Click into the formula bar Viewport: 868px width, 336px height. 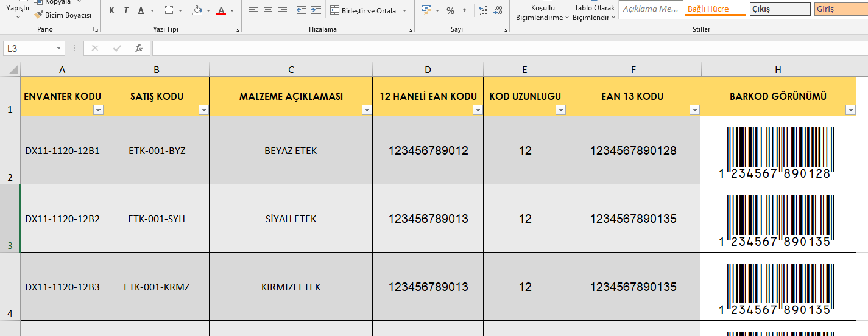(x=510, y=48)
